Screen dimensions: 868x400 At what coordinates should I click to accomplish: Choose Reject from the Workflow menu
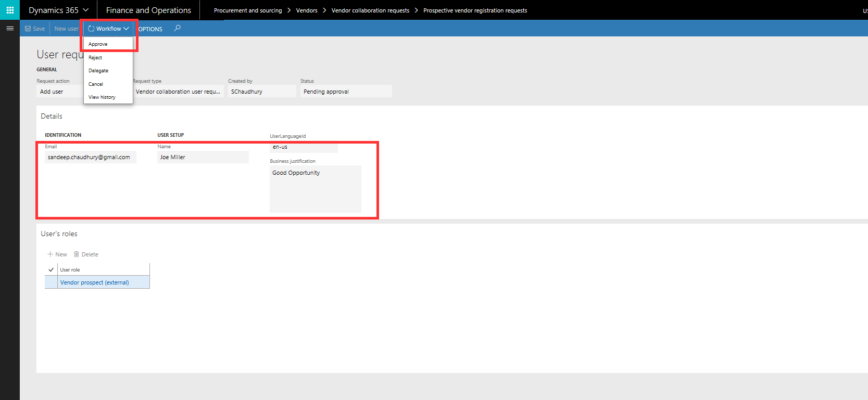95,58
